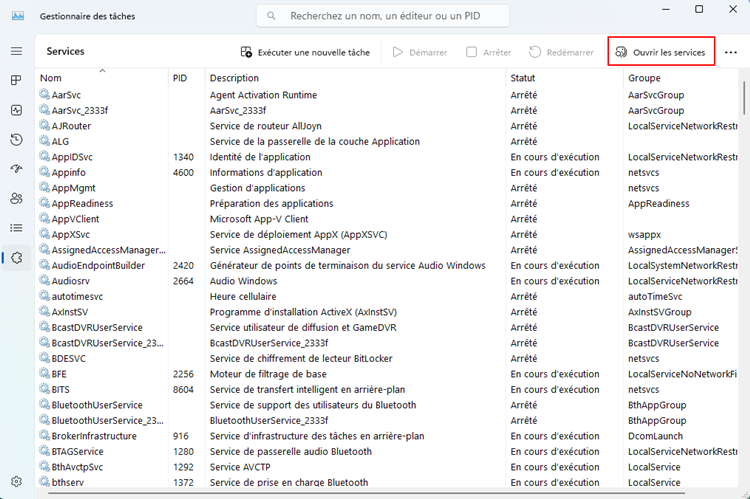Click PID 1340 cell
The image size is (750, 499).
pyautogui.click(x=183, y=157)
